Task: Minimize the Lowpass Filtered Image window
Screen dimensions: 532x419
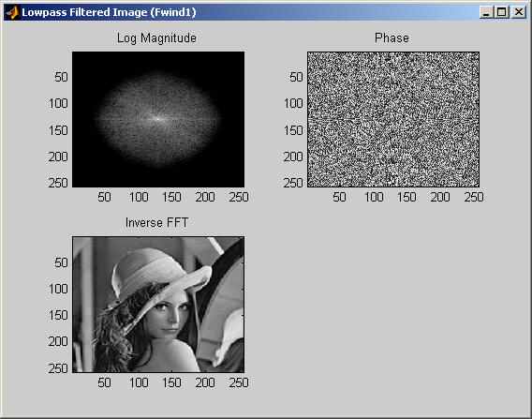Action: [x=486, y=12]
